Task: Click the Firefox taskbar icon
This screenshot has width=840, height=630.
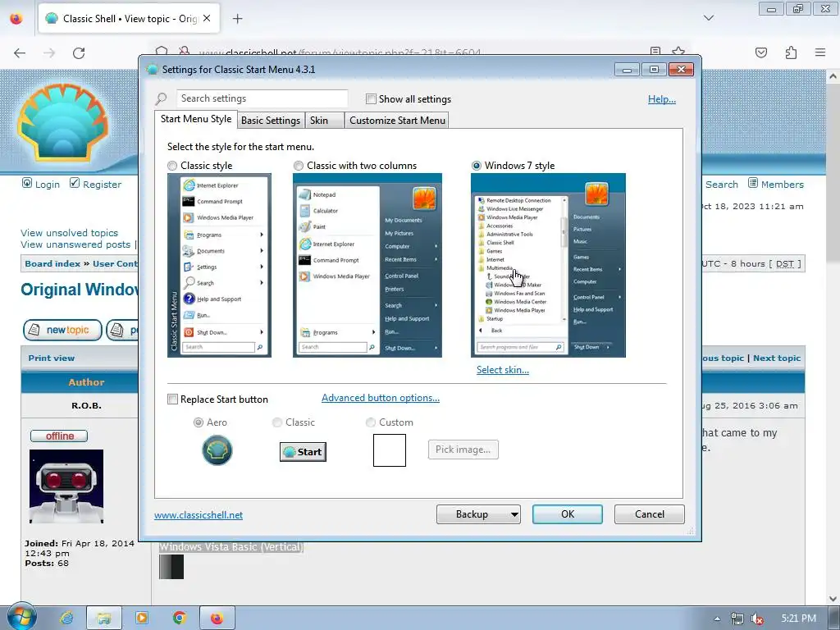Action: pos(217,619)
